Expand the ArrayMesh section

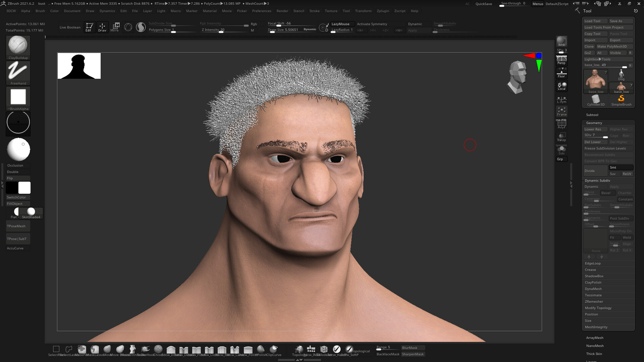594,338
